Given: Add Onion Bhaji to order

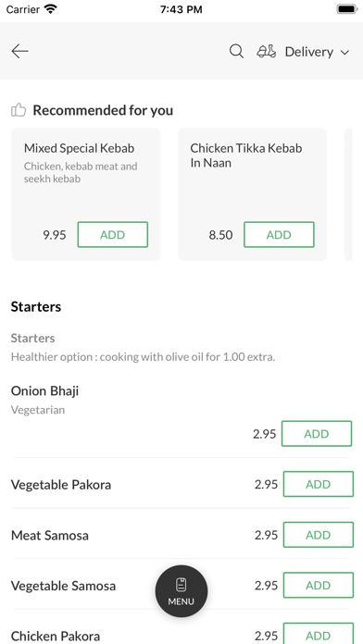Looking at the screenshot, I should click(317, 434).
